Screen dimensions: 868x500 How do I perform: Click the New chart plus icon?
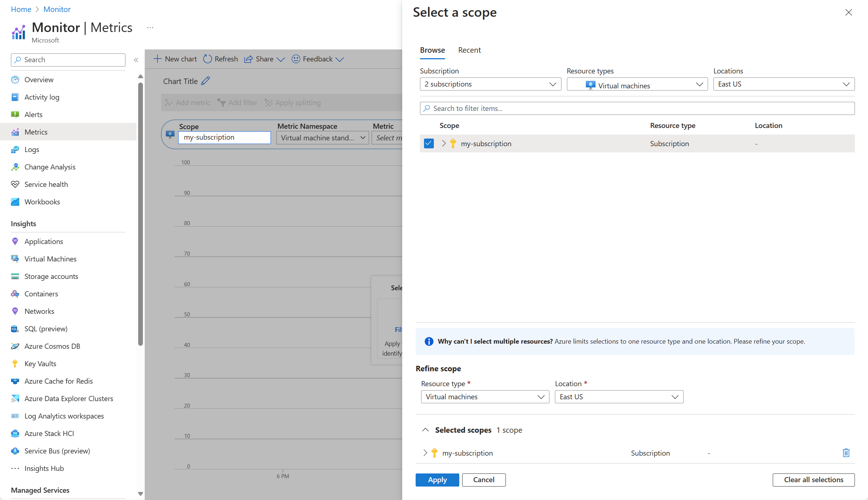click(157, 59)
